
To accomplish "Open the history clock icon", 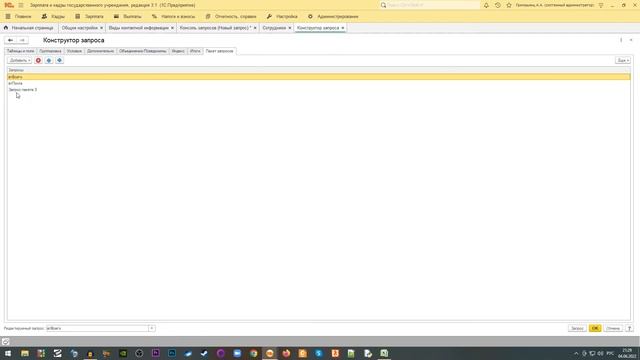I will pos(498,5).
